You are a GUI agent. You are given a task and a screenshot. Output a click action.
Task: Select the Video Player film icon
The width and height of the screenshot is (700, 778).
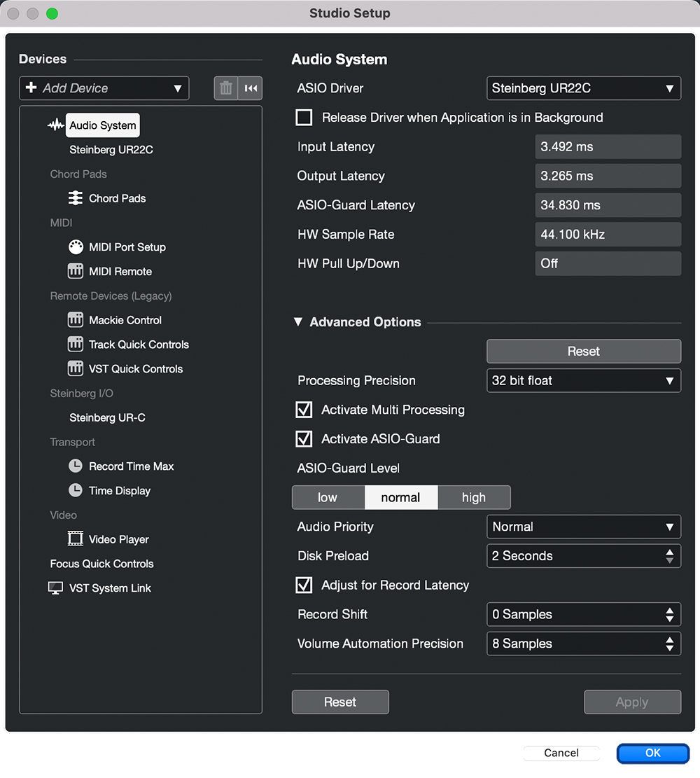click(76, 539)
